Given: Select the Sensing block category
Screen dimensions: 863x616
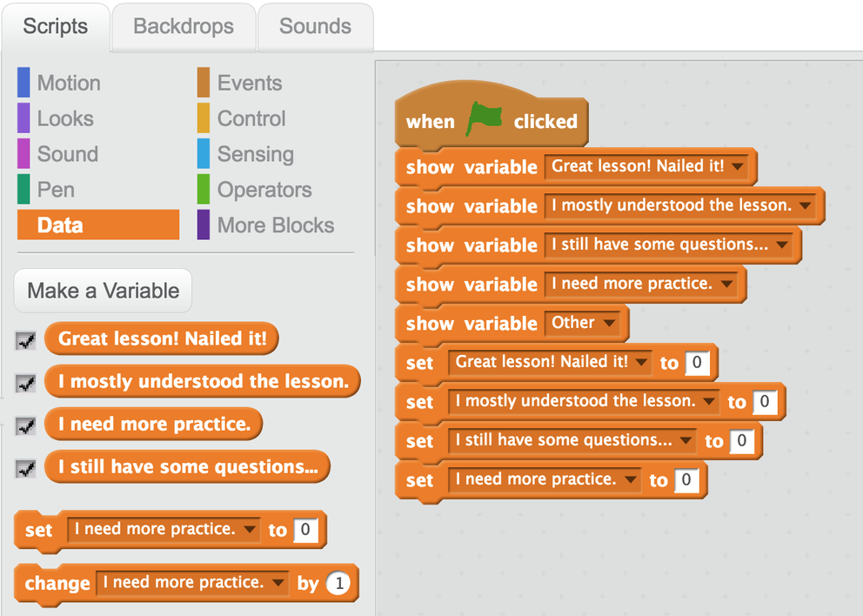Looking at the screenshot, I should click(255, 154).
